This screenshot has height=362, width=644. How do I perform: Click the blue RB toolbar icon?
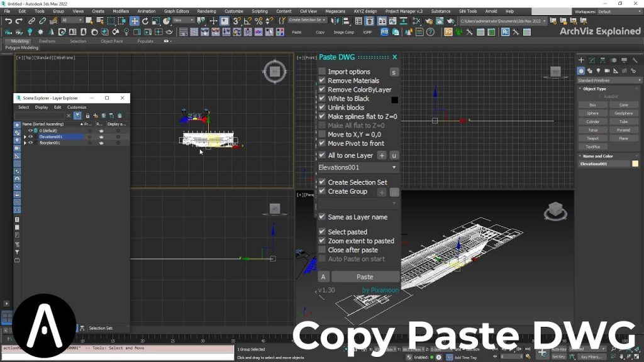pos(384,31)
